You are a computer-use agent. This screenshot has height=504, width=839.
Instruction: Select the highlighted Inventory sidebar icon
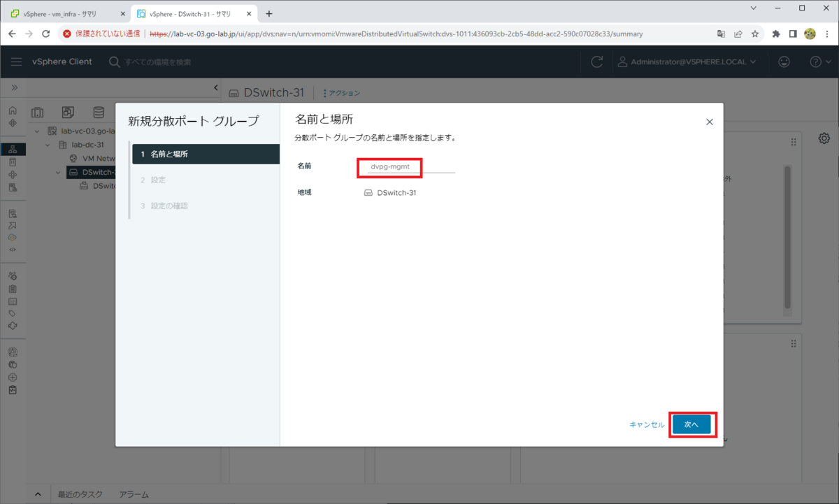tap(13, 150)
